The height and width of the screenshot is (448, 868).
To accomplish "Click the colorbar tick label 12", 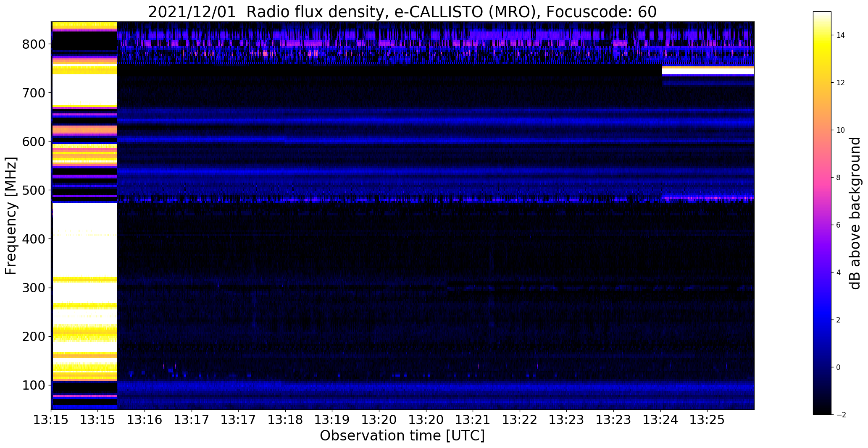I will (x=841, y=83).
